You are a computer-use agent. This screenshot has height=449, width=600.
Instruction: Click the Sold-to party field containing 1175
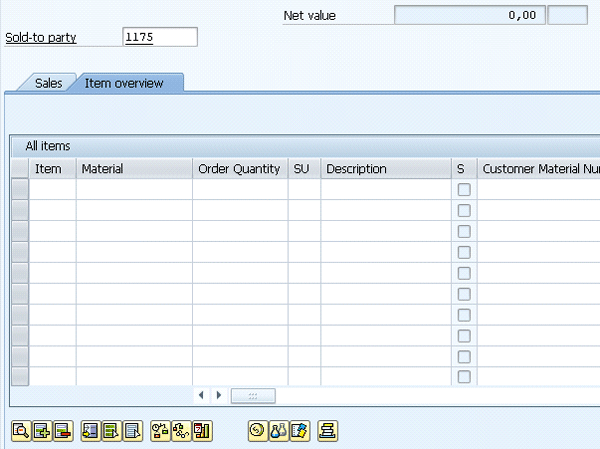159,38
